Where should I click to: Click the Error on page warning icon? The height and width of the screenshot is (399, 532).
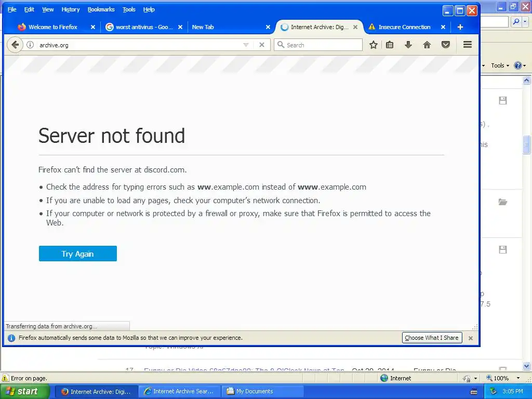point(5,378)
